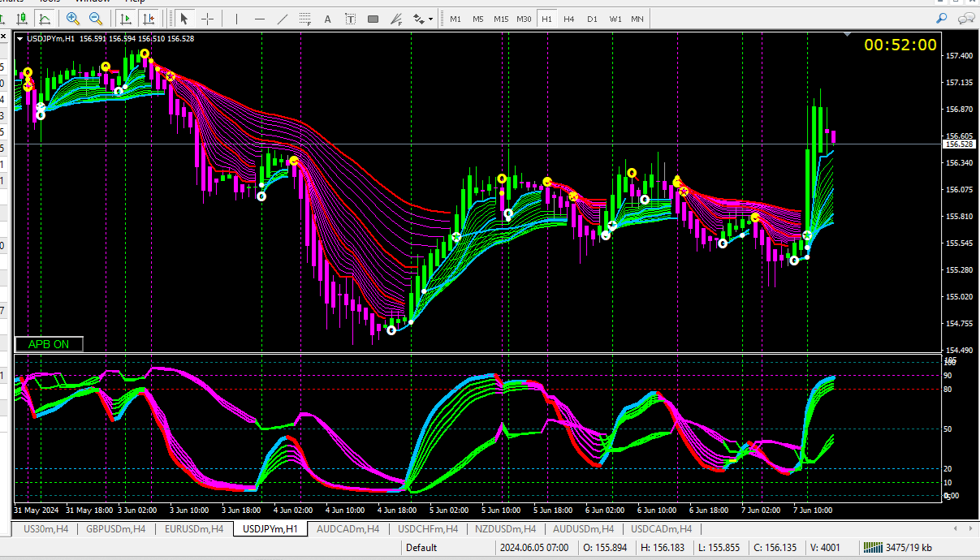Open the AUDCADm,H4 chart tab
This screenshot has width=980, height=560.
[348, 529]
